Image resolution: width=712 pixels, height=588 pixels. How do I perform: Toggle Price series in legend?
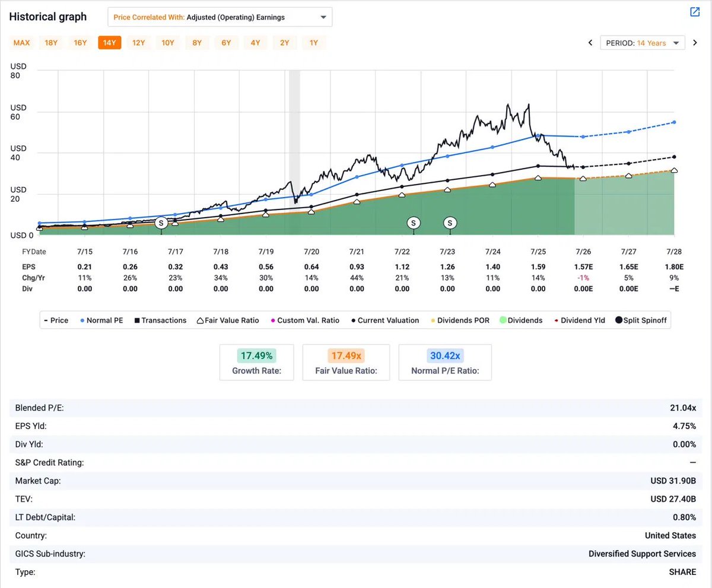pos(56,320)
